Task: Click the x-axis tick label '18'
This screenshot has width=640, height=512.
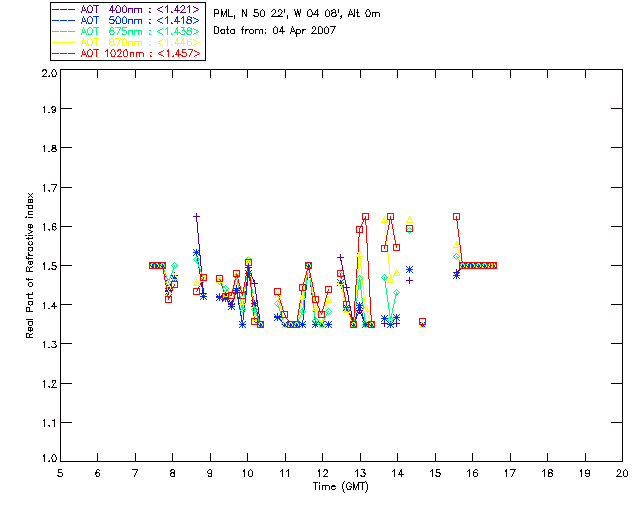Action: [547, 473]
